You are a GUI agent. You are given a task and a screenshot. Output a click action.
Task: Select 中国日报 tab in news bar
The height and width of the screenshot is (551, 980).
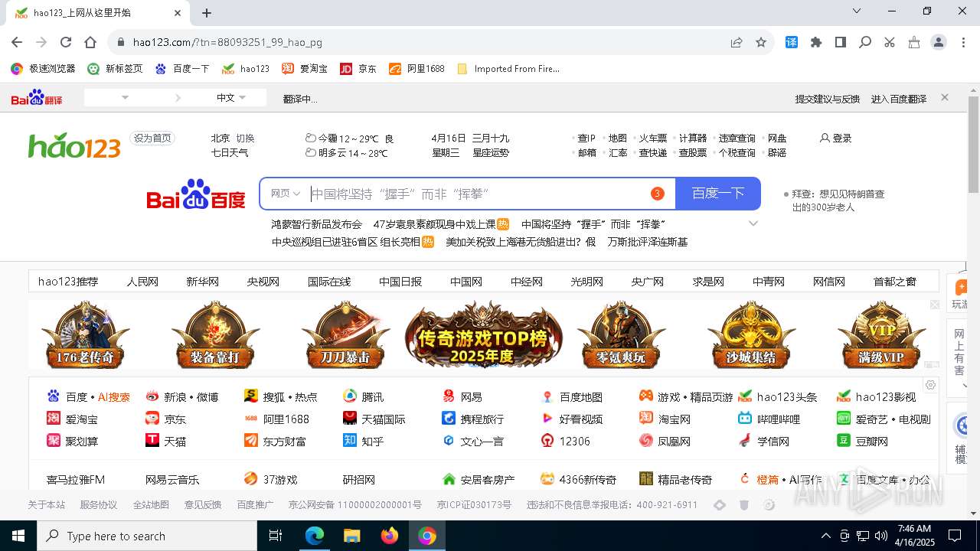click(x=400, y=281)
